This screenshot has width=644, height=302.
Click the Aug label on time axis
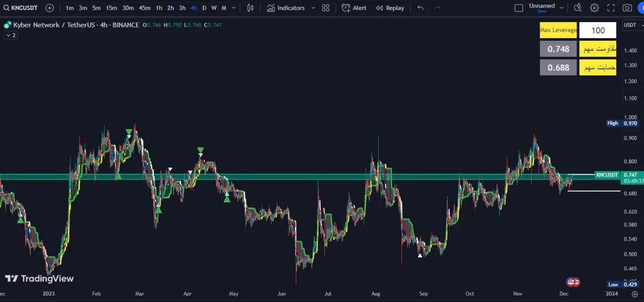(375, 293)
